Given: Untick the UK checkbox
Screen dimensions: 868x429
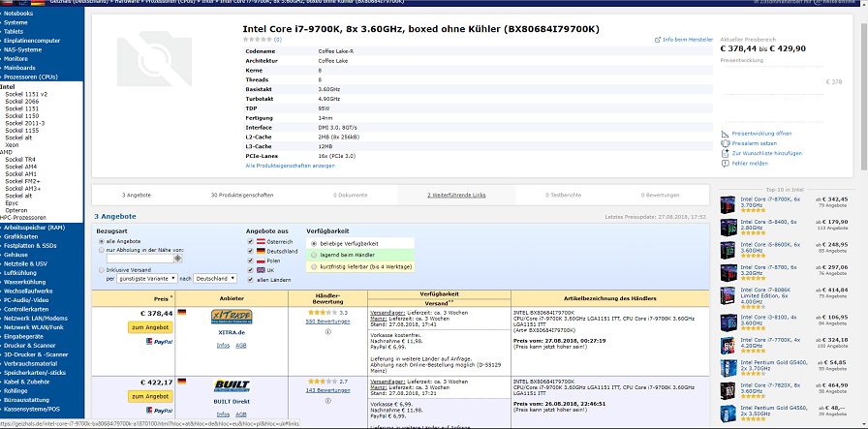Looking at the screenshot, I should (251, 270).
